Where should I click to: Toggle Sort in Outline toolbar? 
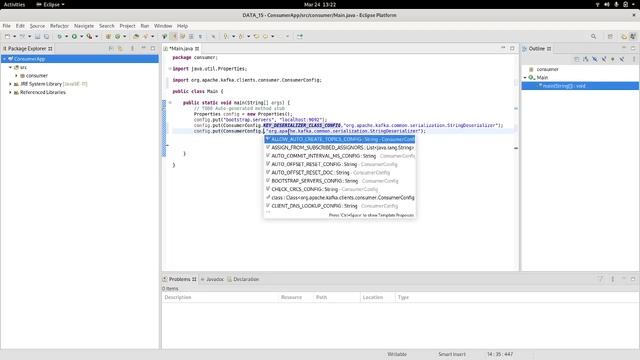[586, 59]
